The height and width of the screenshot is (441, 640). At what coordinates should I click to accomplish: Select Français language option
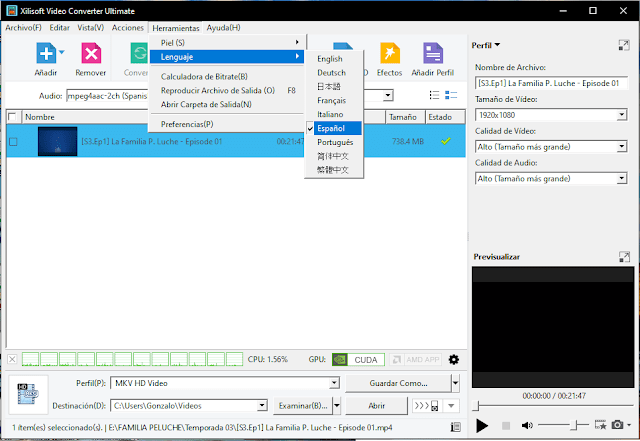point(331,100)
